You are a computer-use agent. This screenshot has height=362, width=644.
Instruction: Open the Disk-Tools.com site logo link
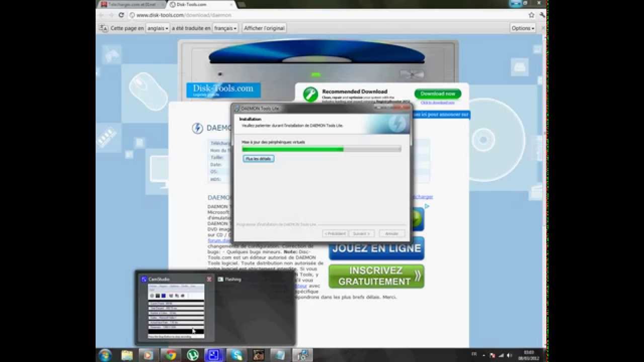point(223,90)
